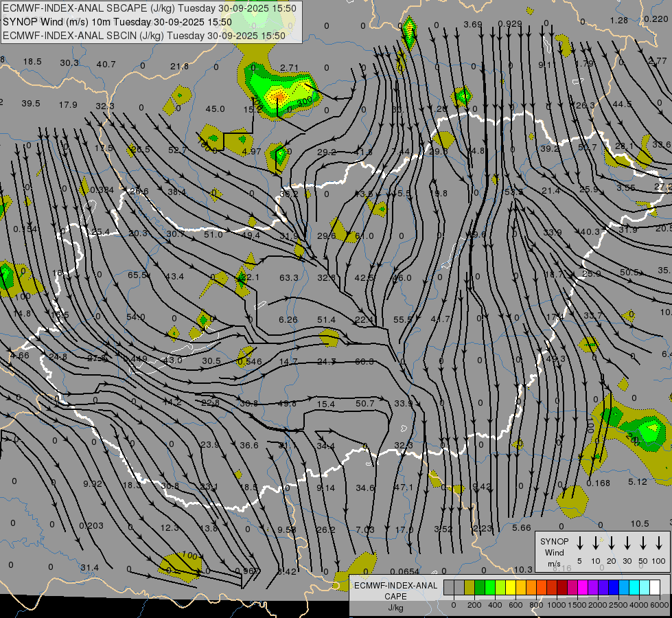This screenshot has width=672, height=618.
Task: Click the map value 54.0
Action: click(135, 317)
